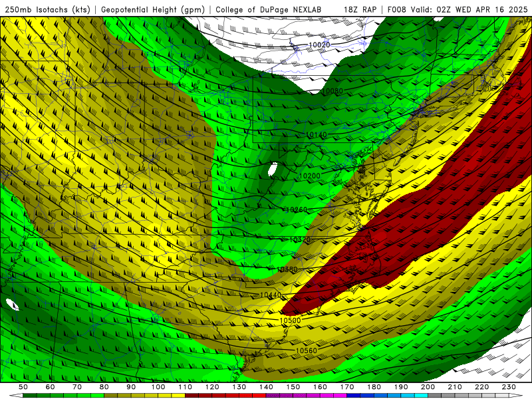Select the dark blue swatch just after 170
This screenshot has width=532, height=399.
tap(354, 396)
